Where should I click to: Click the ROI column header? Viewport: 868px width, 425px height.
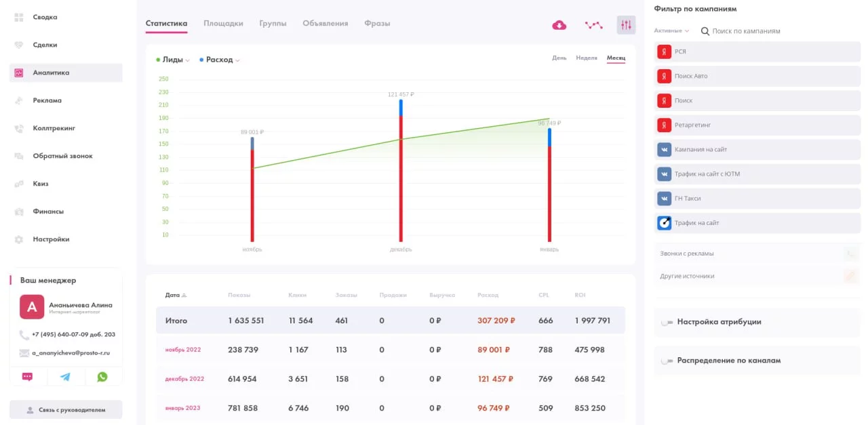click(580, 295)
